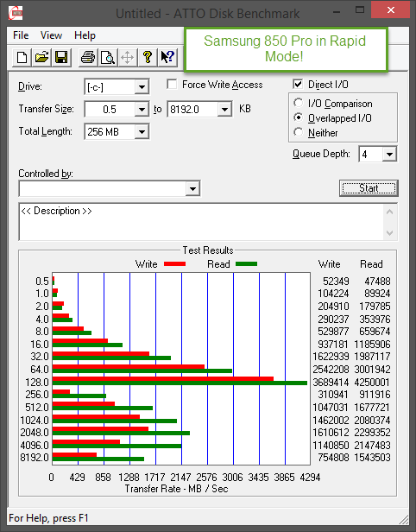Enable the Force Write Access checkbox

pos(172,84)
